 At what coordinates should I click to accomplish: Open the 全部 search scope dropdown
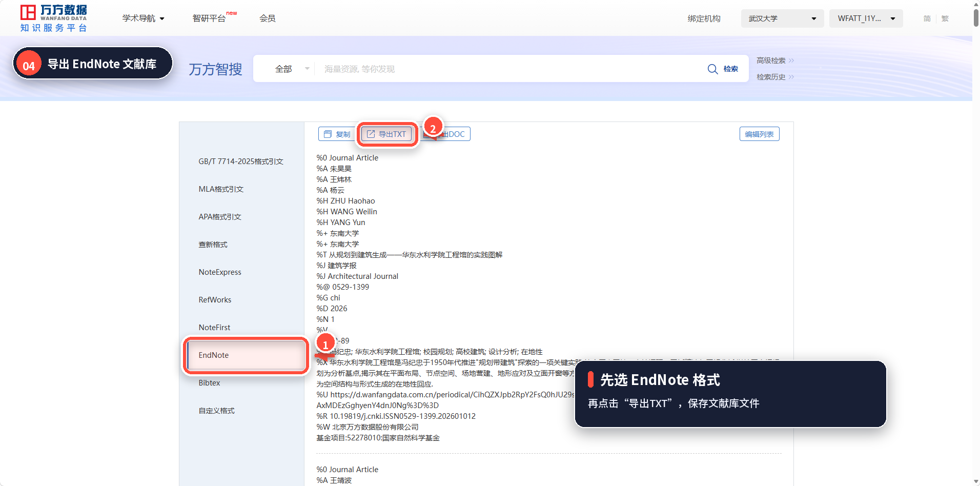(x=292, y=69)
